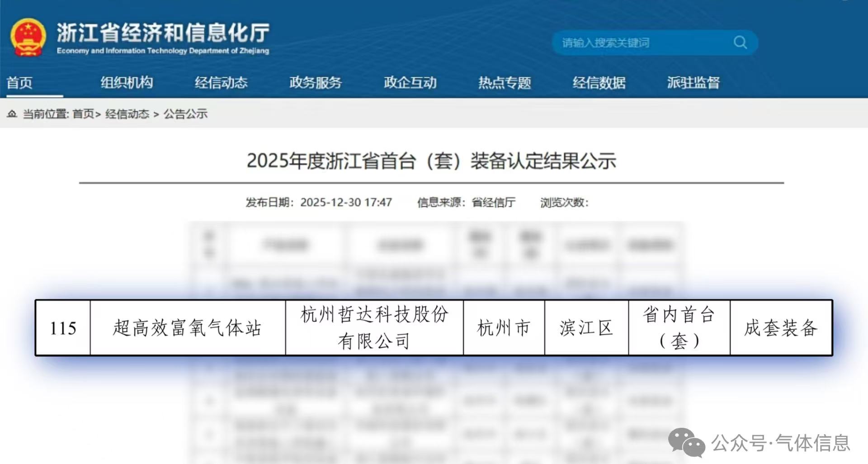This screenshot has width=868, height=464.
Task: Click the WeChat logo watermark
Action: pyautogui.click(x=686, y=443)
